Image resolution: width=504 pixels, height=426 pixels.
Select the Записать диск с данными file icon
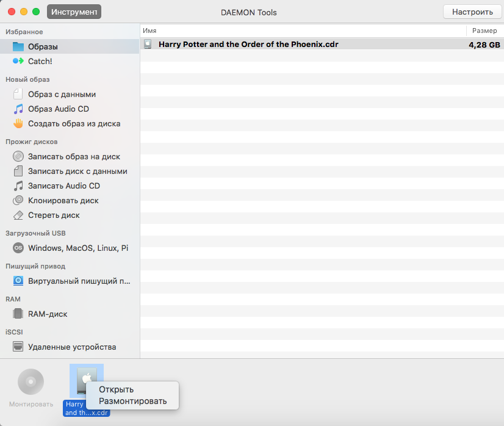(18, 171)
